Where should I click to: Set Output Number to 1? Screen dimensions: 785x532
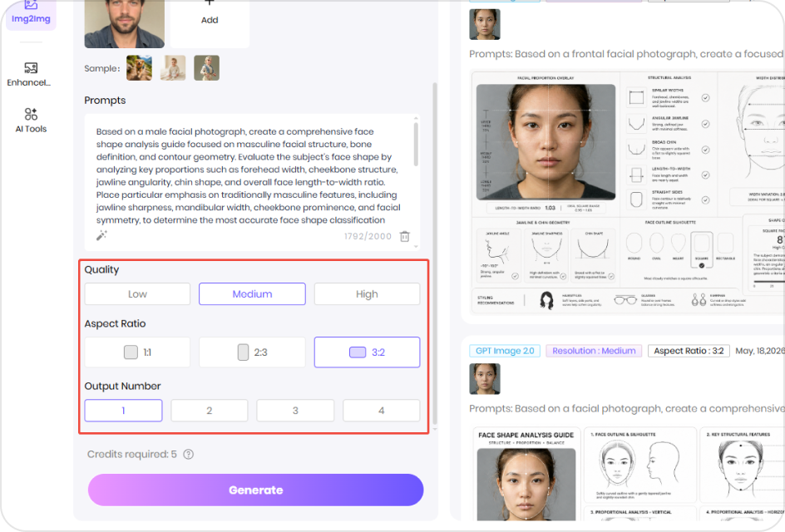point(123,411)
